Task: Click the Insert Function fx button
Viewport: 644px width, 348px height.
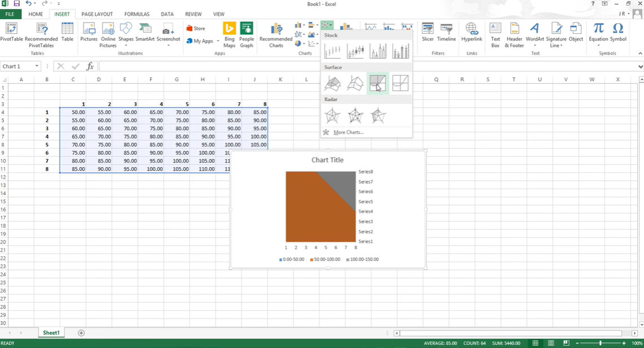Action: pyautogui.click(x=90, y=66)
